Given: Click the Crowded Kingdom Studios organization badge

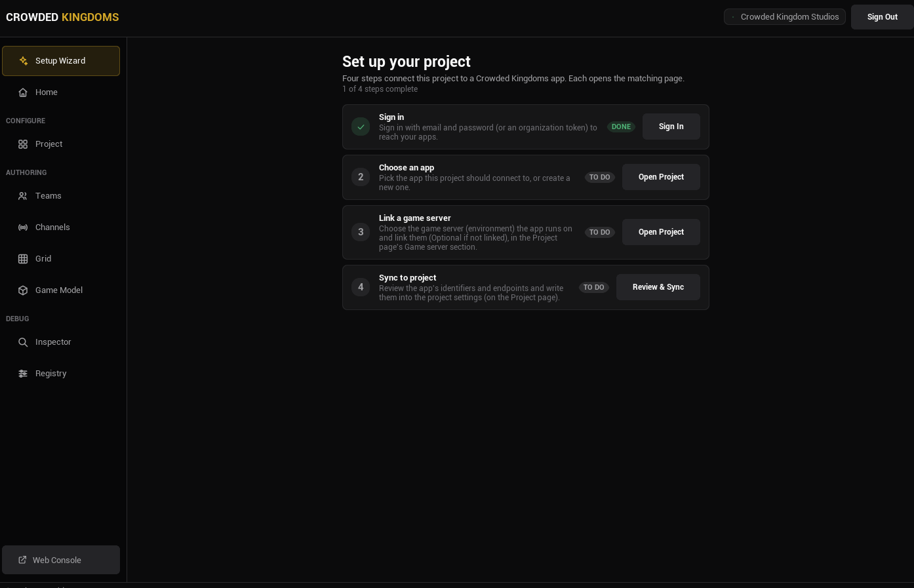Looking at the screenshot, I should point(785,17).
